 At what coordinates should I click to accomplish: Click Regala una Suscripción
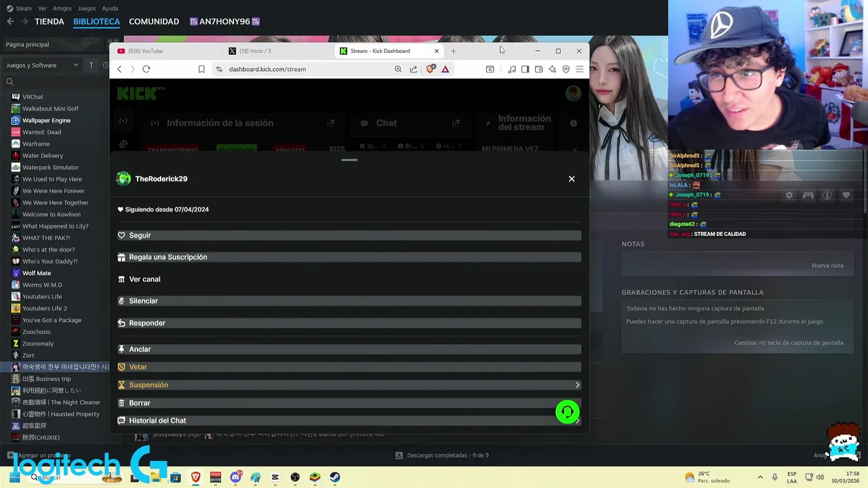(349, 258)
